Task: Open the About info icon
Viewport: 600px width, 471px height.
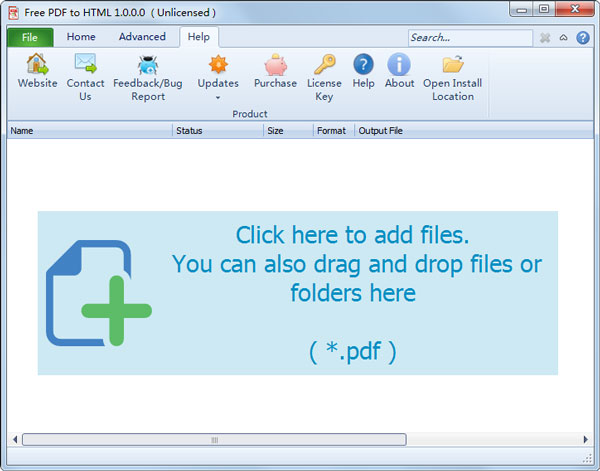Action: pos(399,64)
